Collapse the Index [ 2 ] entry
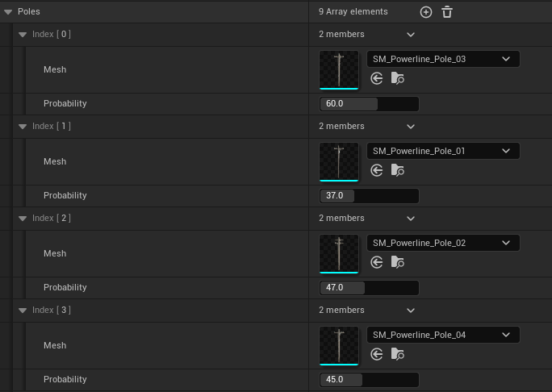Image resolution: width=552 pixels, height=392 pixels. click(x=23, y=219)
